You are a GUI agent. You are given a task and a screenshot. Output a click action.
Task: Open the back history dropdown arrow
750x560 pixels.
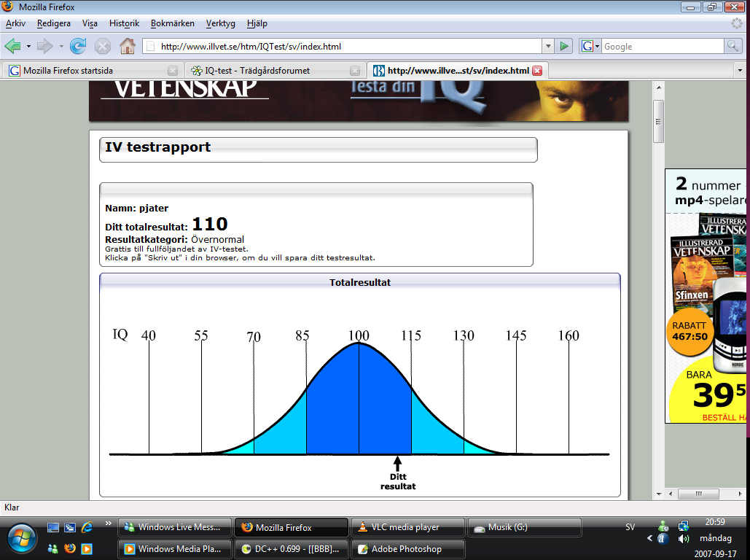[x=28, y=46]
